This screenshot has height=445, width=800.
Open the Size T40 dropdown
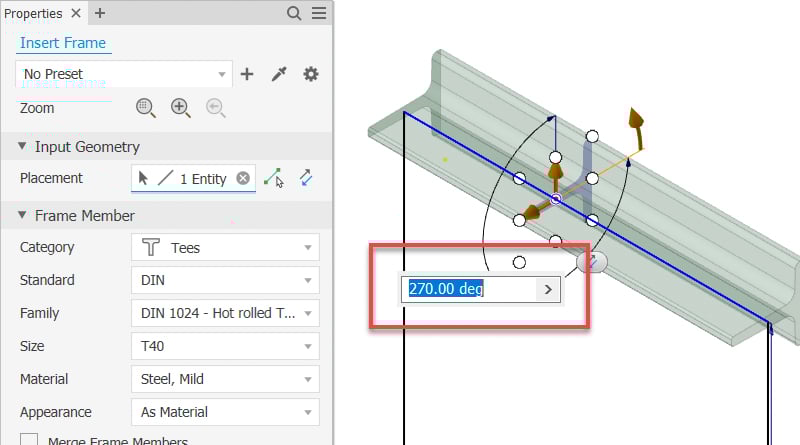pyautogui.click(x=225, y=346)
